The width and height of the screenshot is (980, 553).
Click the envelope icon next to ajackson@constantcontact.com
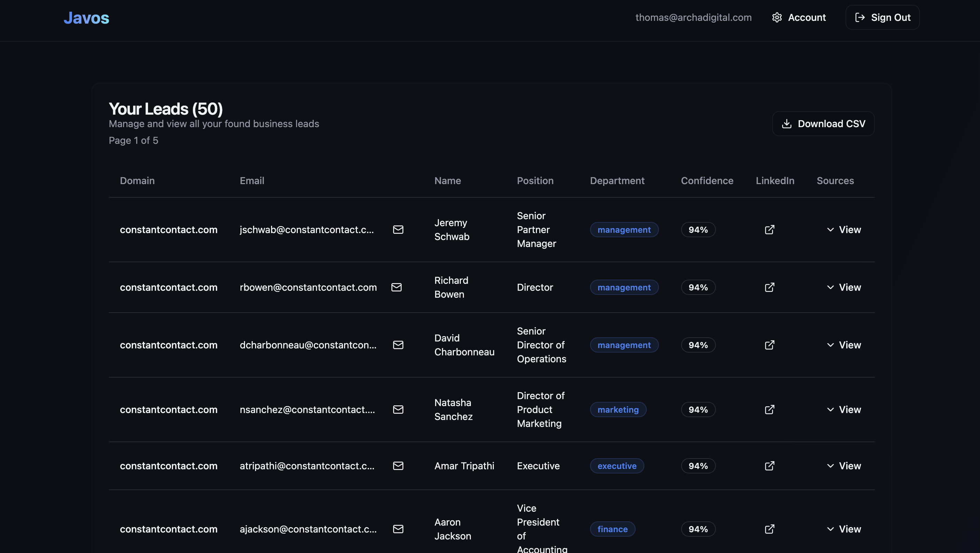(398, 529)
